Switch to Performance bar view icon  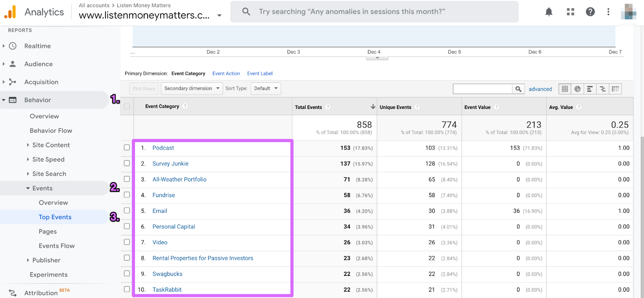(590, 89)
